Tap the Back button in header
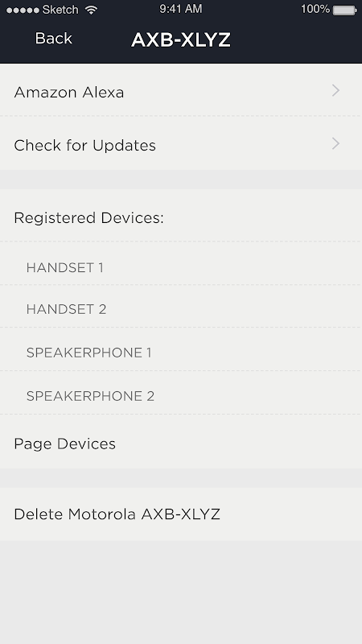 point(53,39)
